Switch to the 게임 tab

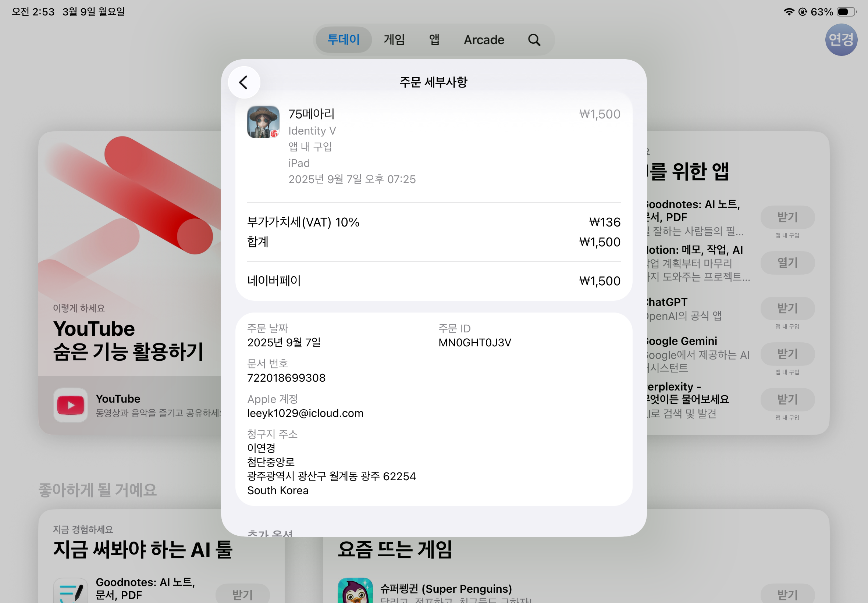point(394,40)
